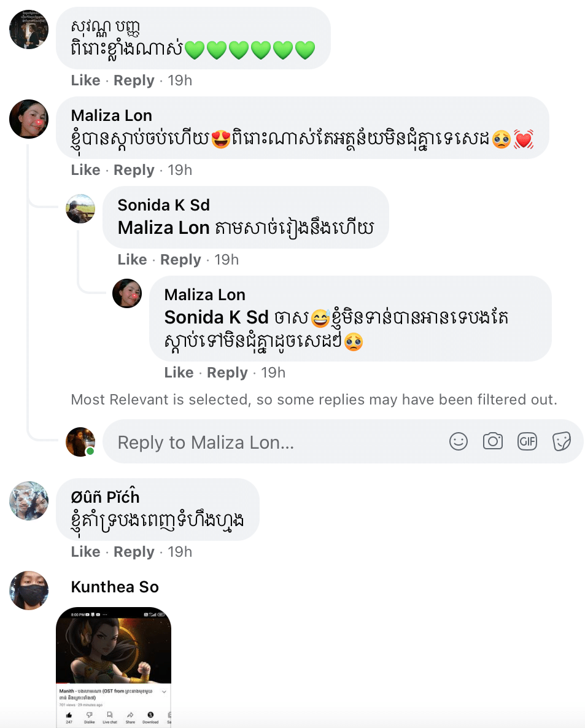The height and width of the screenshot is (728, 585).
Task: Reply to Sonida K Sd's comment
Action: coord(180,260)
